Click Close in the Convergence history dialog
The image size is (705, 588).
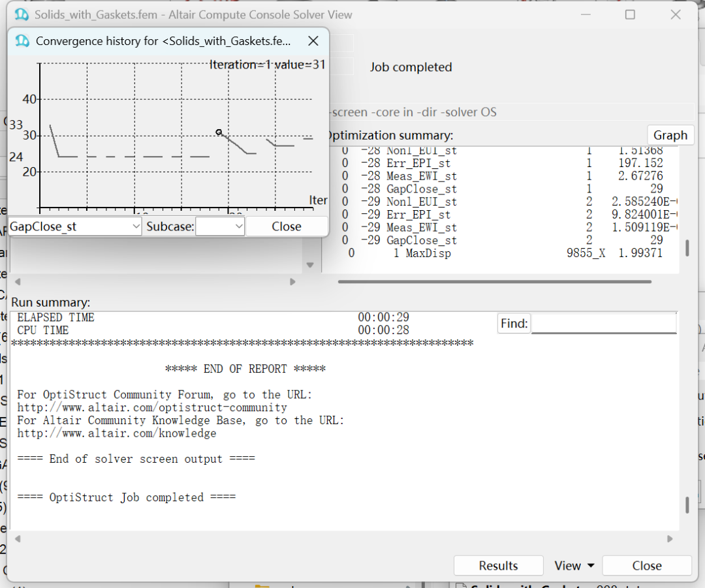coord(287,226)
